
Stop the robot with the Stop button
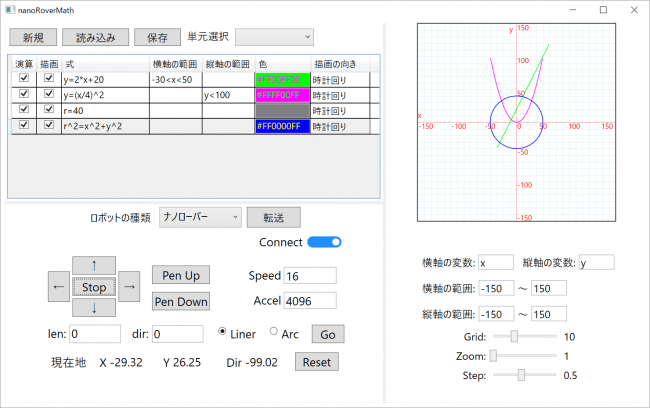coord(94,287)
